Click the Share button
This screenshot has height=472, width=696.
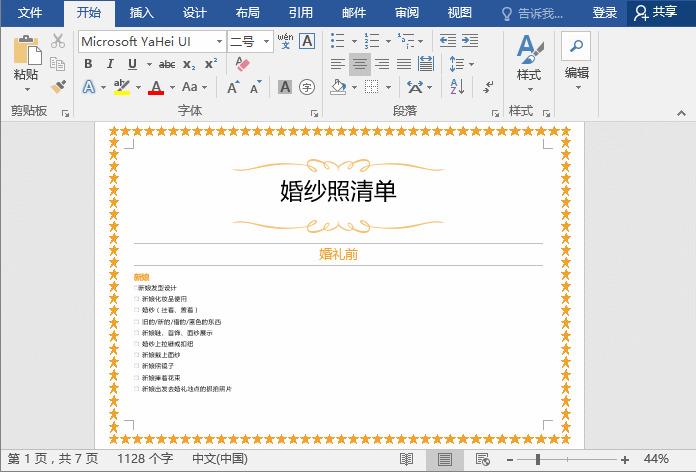tap(656, 13)
